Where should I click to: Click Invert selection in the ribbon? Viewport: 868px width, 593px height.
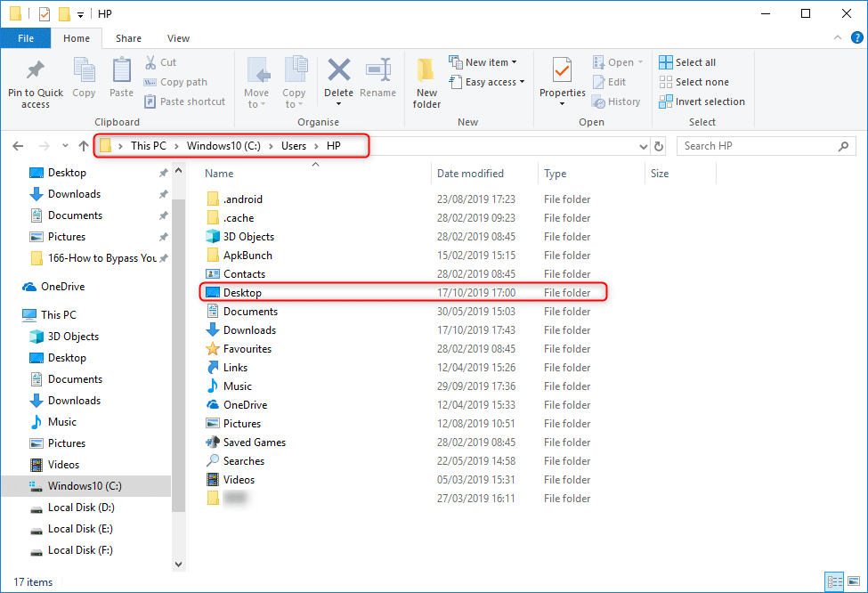(x=702, y=102)
